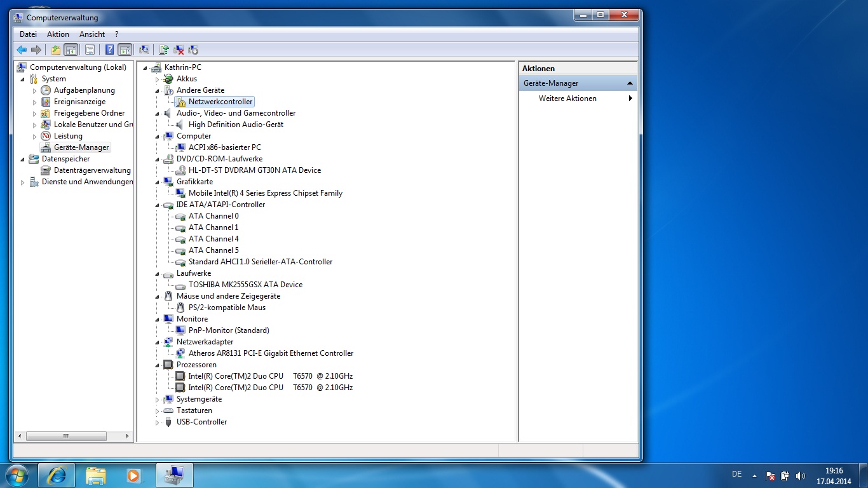Screen dimensions: 868x488
Task: Click the Disable device toolbar icon
Action: pos(194,50)
